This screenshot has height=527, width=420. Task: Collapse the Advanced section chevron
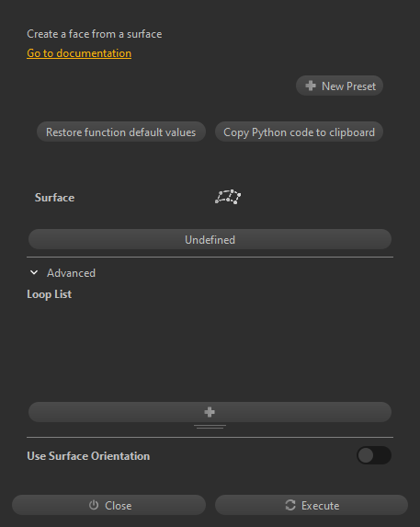[34, 272]
